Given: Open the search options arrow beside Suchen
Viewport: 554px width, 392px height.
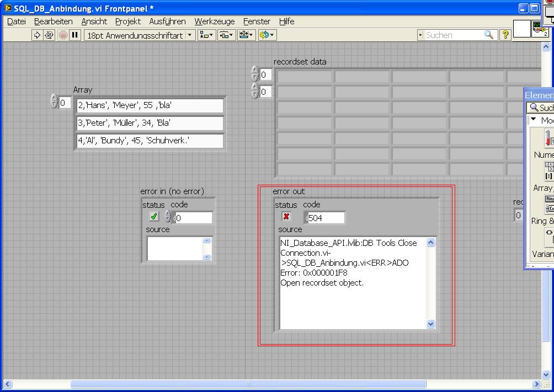Looking at the screenshot, I should tap(420, 35).
